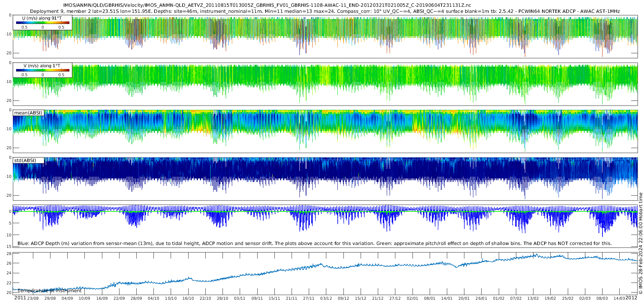
Task: Click the 02/01 date tick label
Action: pos(412,298)
